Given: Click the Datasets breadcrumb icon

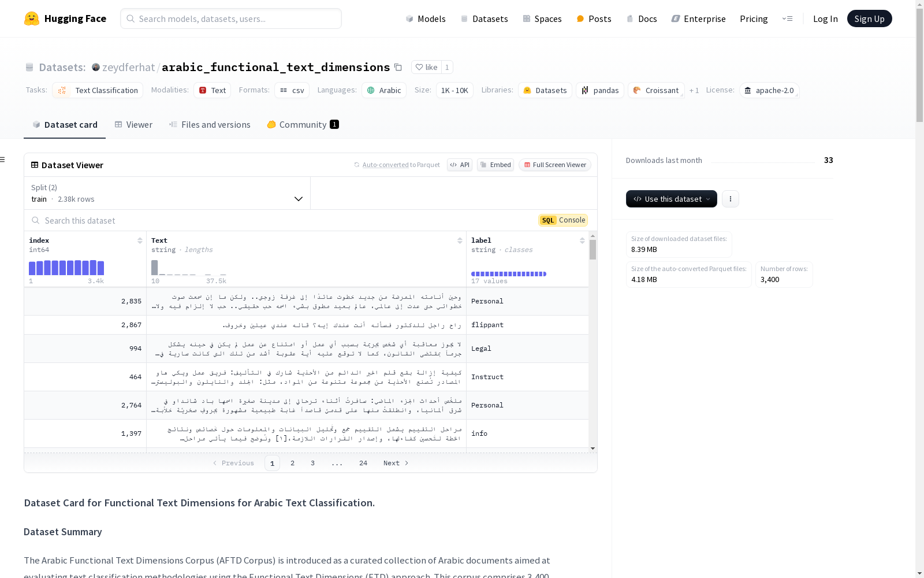Looking at the screenshot, I should point(29,67).
